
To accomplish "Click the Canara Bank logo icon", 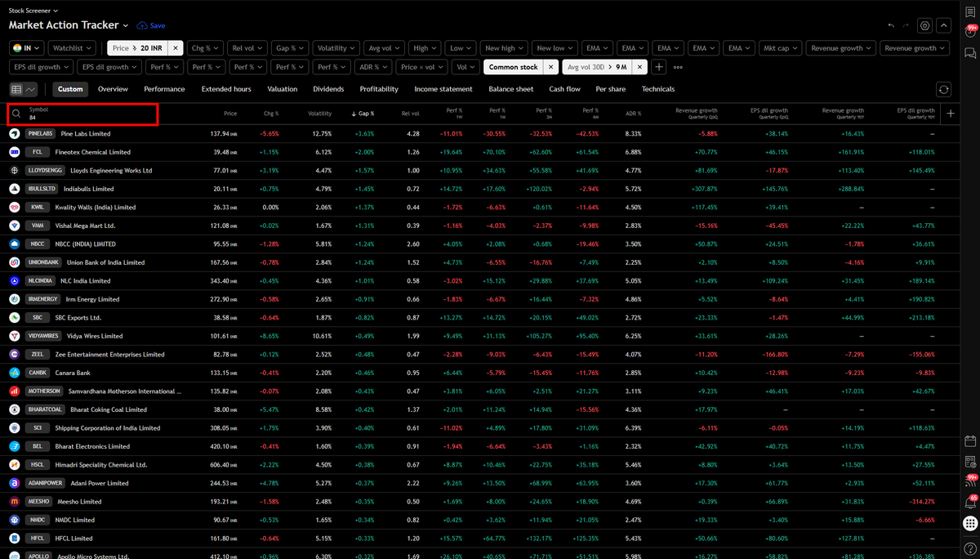I will (x=15, y=373).
